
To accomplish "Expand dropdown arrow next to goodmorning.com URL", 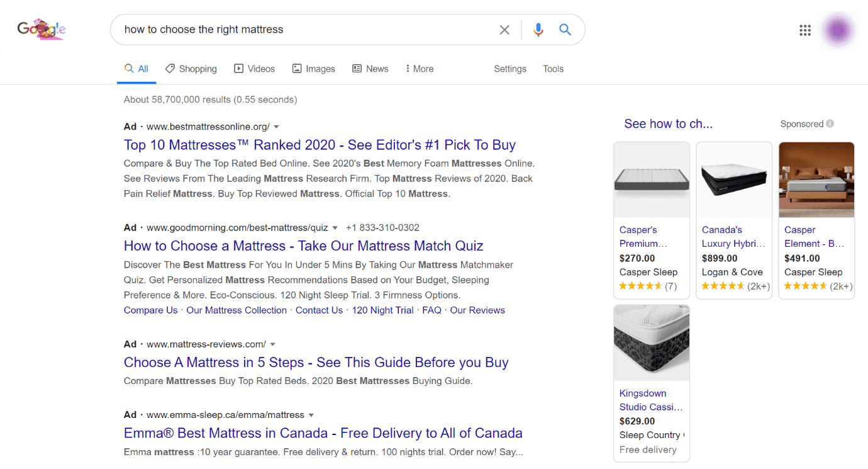I will 335,228.
